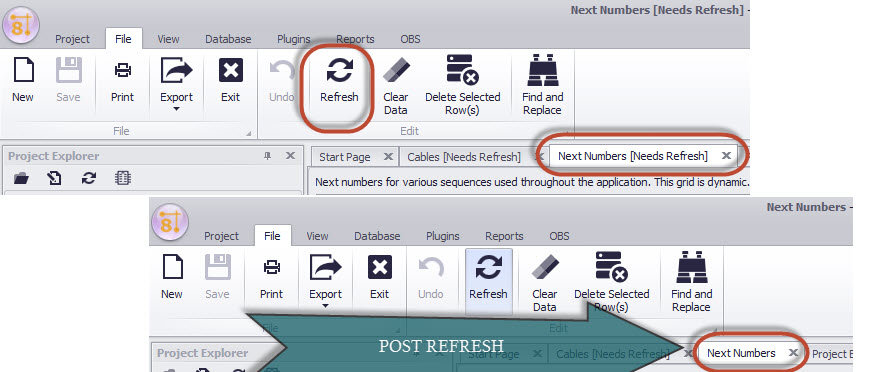Open File group launcher in upper ribbon
This screenshot has height=372, width=895.
click(248, 133)
